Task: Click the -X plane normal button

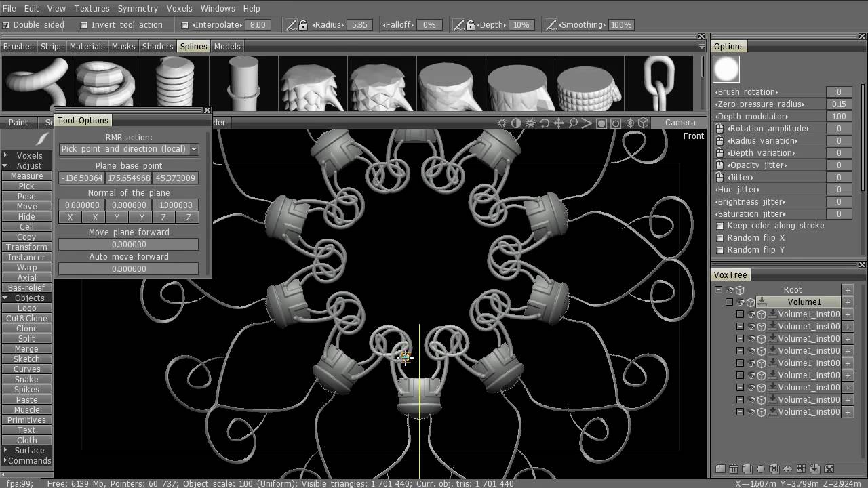Action: (x=94, y=218)
